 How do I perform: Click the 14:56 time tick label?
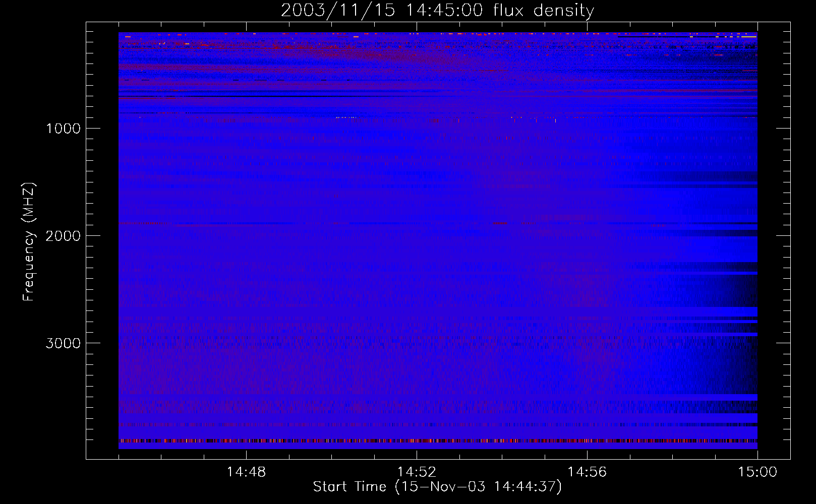(587, 472)
